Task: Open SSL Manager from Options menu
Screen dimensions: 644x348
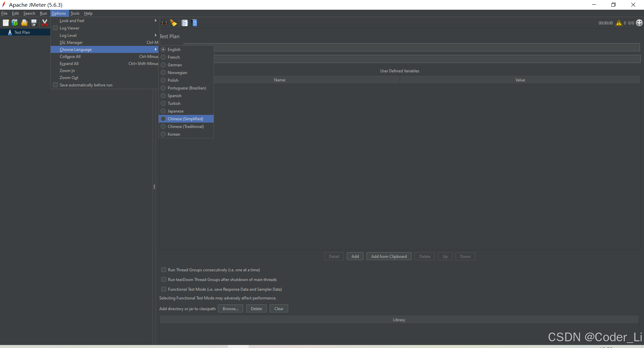Action: pos(104,43)
